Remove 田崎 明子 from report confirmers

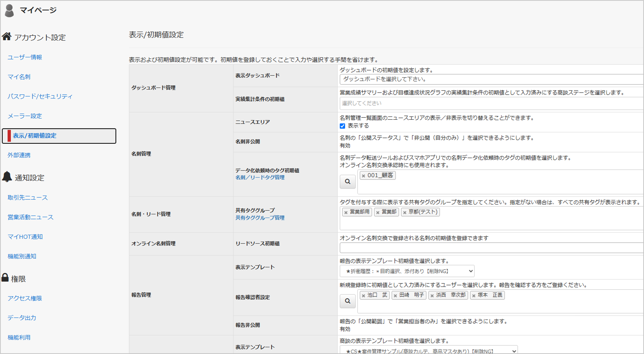[x=395, y=296]
